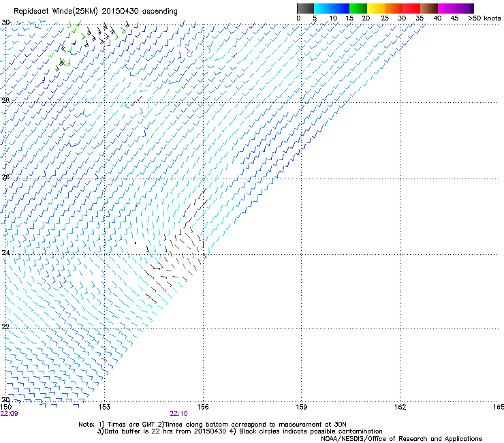Click the green 15-20 knots legend segment

pyautogui.click(x=358, y=8)
